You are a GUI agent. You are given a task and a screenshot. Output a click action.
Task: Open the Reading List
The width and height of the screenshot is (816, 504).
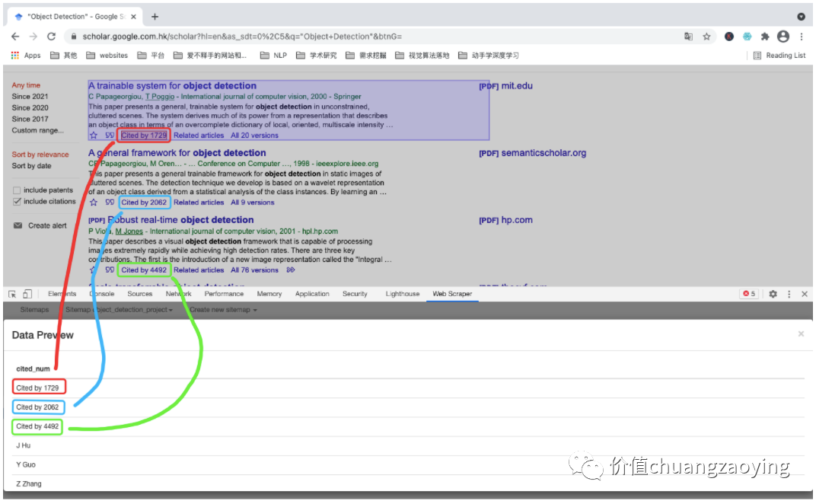click(x=779, y=55)
